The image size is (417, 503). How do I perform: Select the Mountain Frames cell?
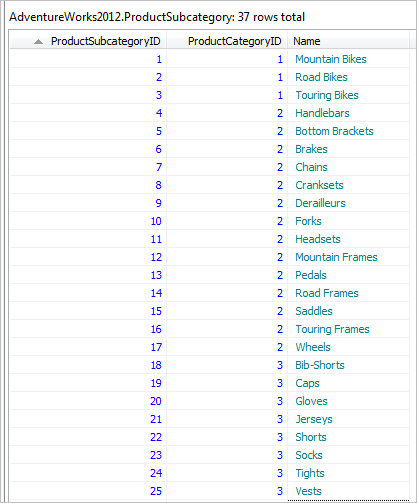[348, 257]
